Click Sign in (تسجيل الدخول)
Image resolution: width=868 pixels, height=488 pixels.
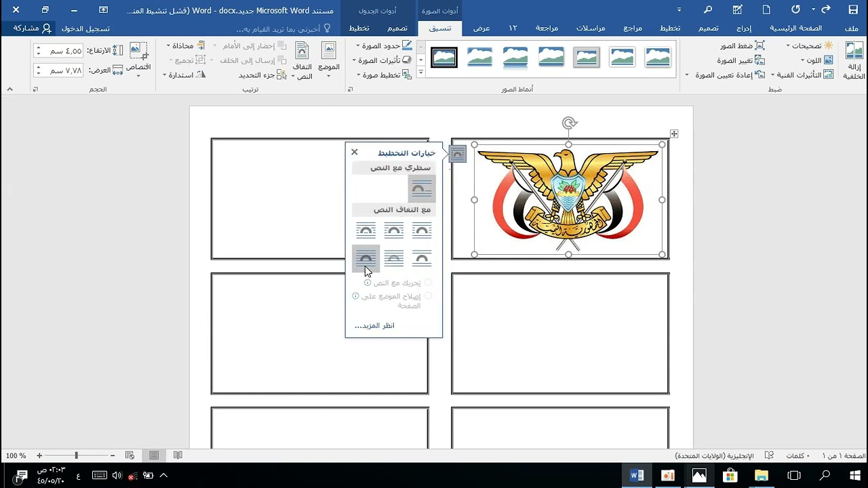pos(85,28)
